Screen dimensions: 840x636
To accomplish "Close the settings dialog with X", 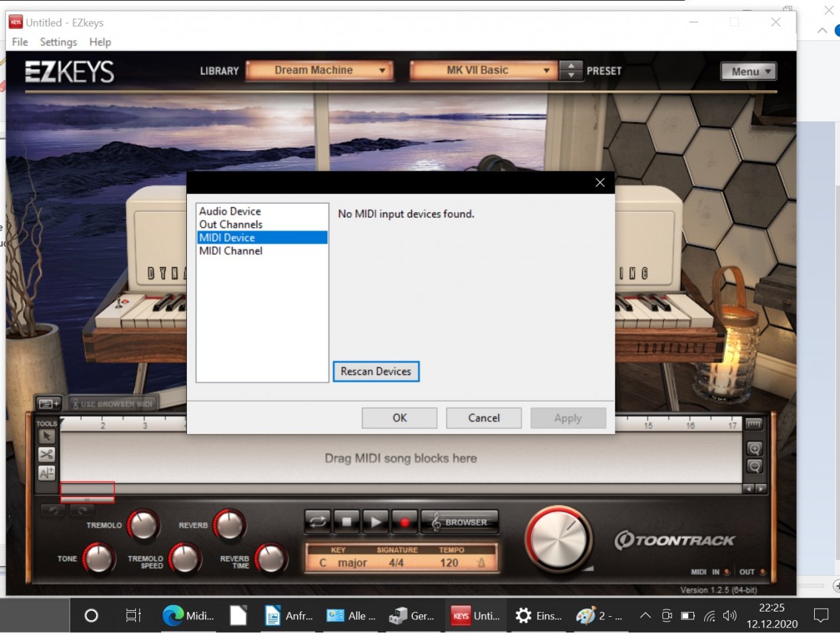I will click(600, 183).
